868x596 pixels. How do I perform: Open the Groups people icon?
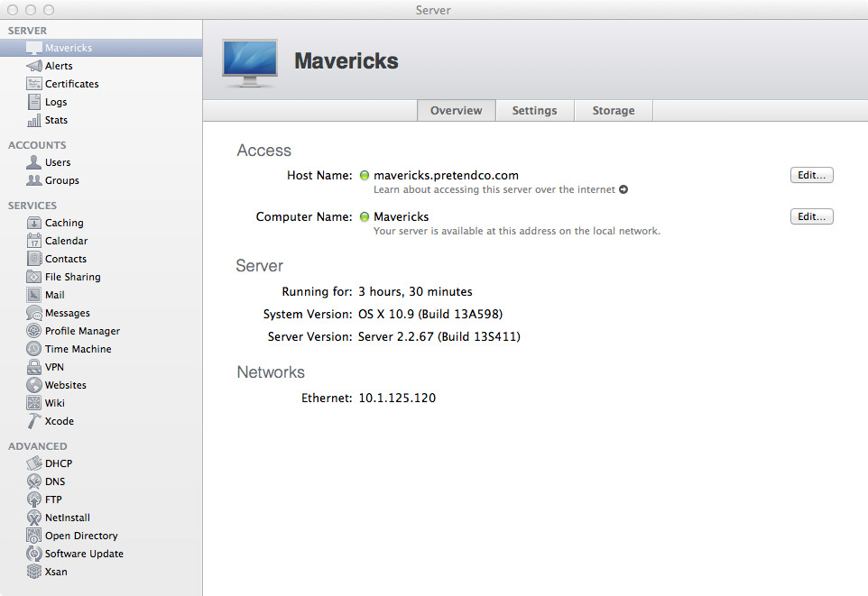click(x=33, y=180)
